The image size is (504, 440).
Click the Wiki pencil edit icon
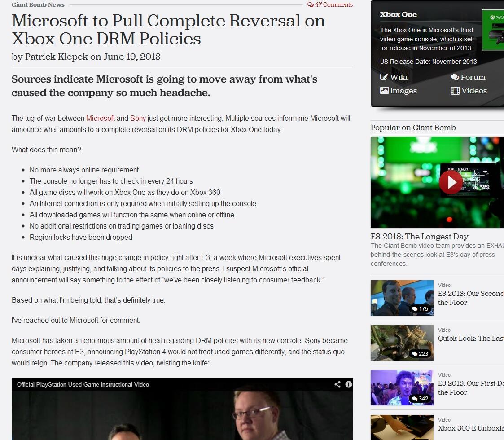pyautogui.click(x=384, y=77)
